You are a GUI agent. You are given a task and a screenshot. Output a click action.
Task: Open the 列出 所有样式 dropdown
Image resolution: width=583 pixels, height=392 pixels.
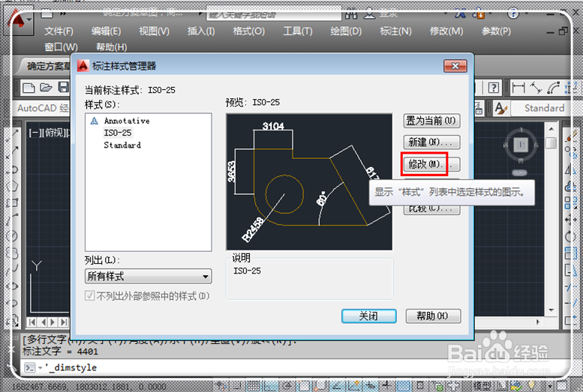149,276
